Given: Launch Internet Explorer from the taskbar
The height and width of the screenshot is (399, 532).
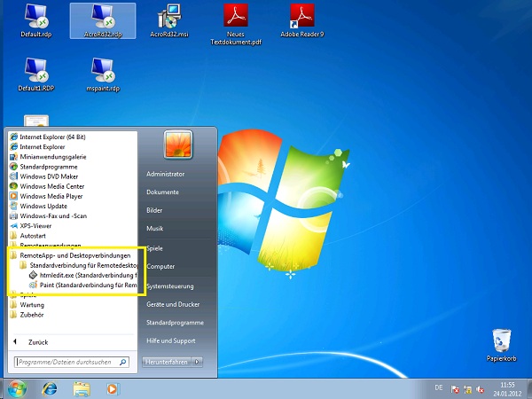Looking at the screenshot, I should click(50, 389).
